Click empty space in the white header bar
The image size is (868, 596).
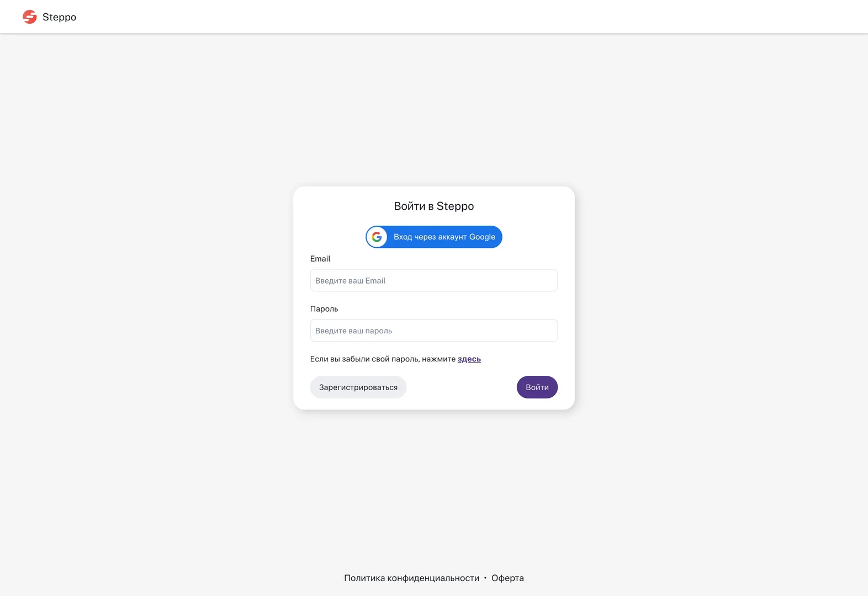(x=442, y=17)
